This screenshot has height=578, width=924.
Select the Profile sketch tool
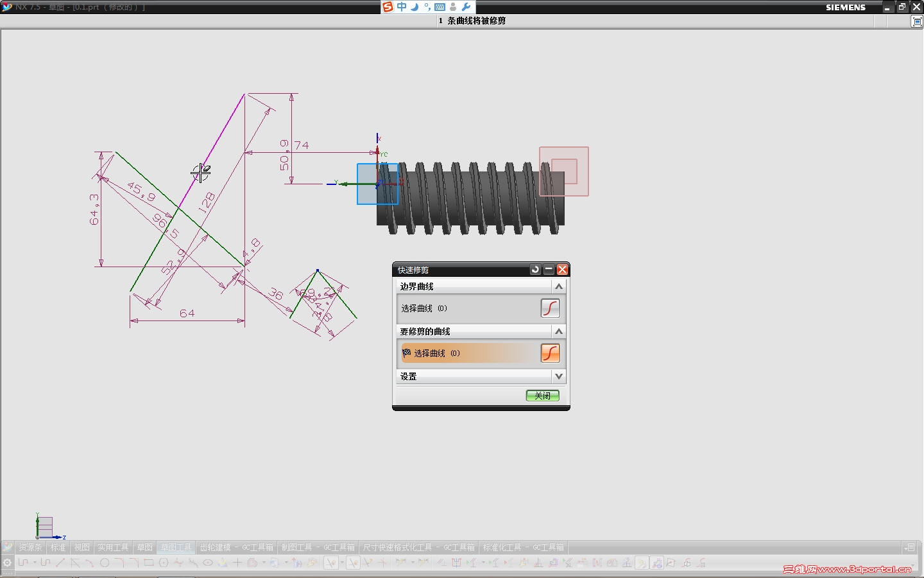click(x=23, y=563)
